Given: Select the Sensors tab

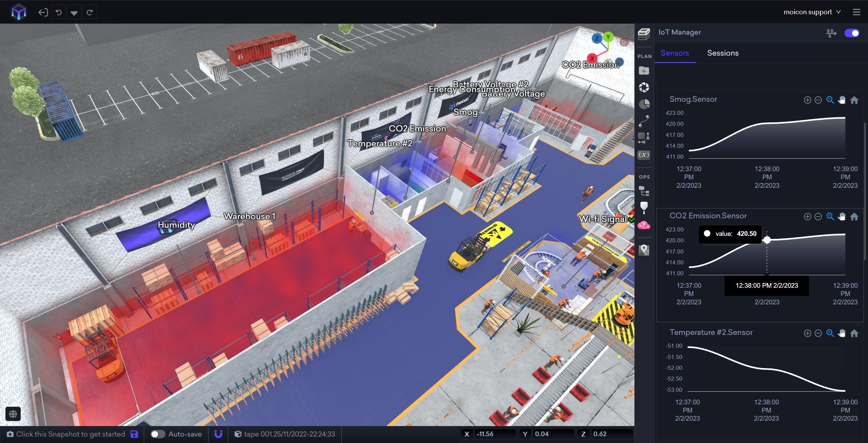Looking at the screenshot, I should click(x=674, y=53).
